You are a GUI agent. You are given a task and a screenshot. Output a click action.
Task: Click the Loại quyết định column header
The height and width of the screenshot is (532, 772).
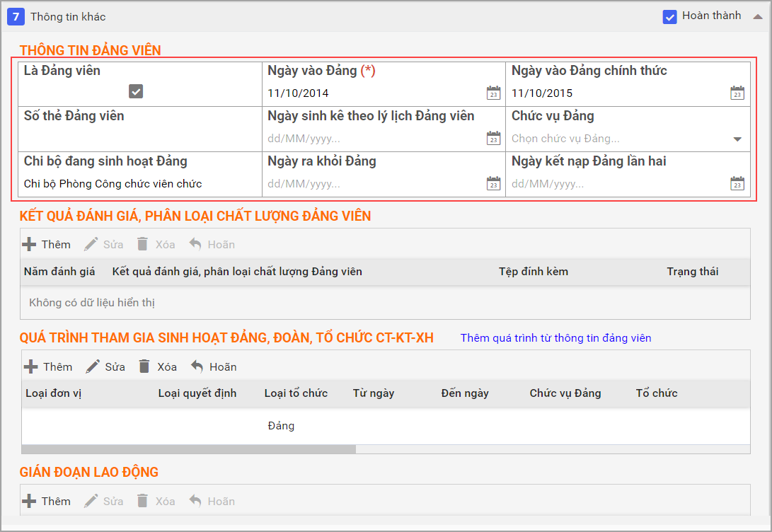197,393
